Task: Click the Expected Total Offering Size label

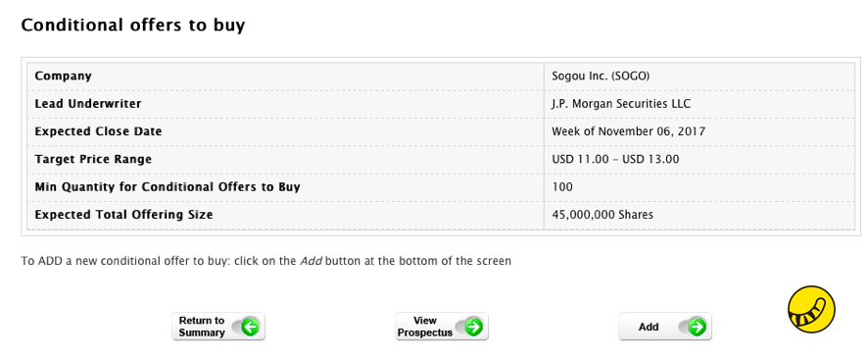Action: (x=124, y=215)
